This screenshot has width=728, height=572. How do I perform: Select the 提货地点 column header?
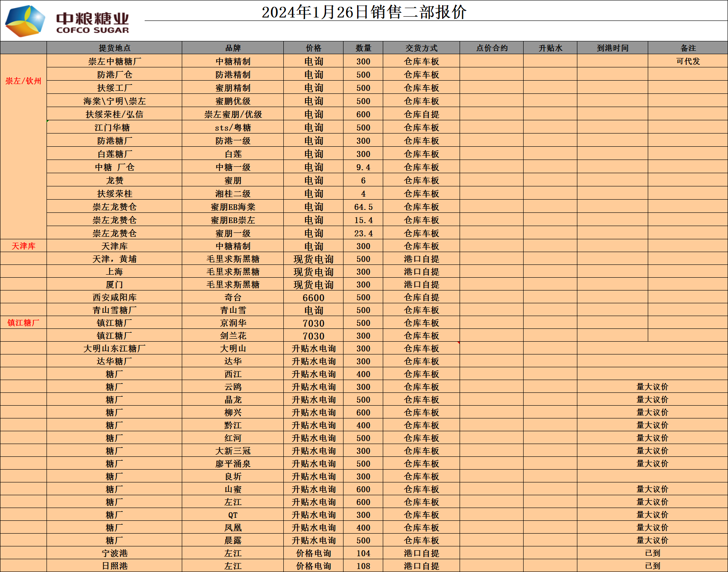click(114, 48)
